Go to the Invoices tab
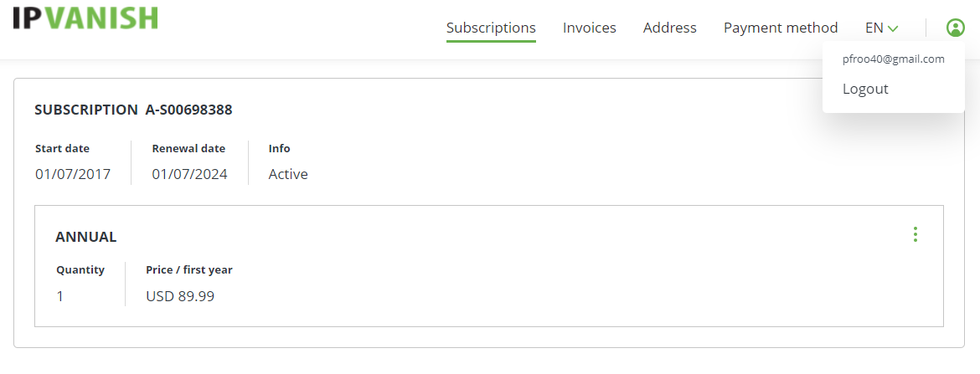The height and width of the screenshot is (374, 980). [x=590, y=28]
